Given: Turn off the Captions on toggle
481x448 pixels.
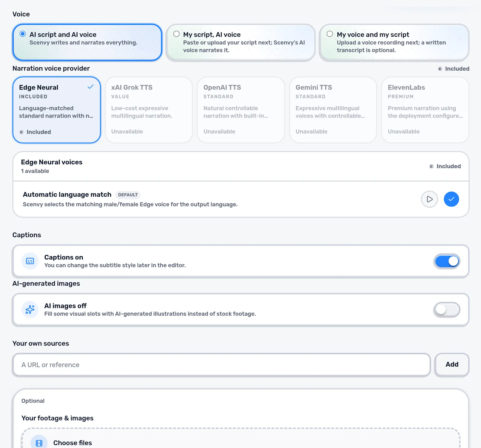Looking at the screenshot, I should click(x=447, y=261).
